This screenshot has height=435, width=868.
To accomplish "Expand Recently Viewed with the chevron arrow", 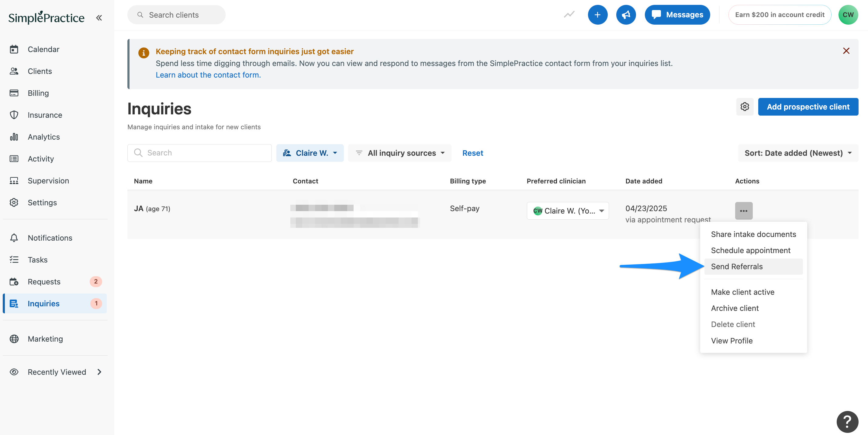I will point(99,372).
